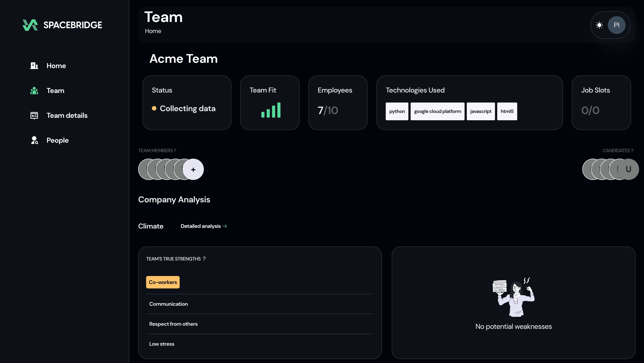This screenshot has height=363, width=644.
Task: Click the Team details presentation icon
Action: pos(34,115)
